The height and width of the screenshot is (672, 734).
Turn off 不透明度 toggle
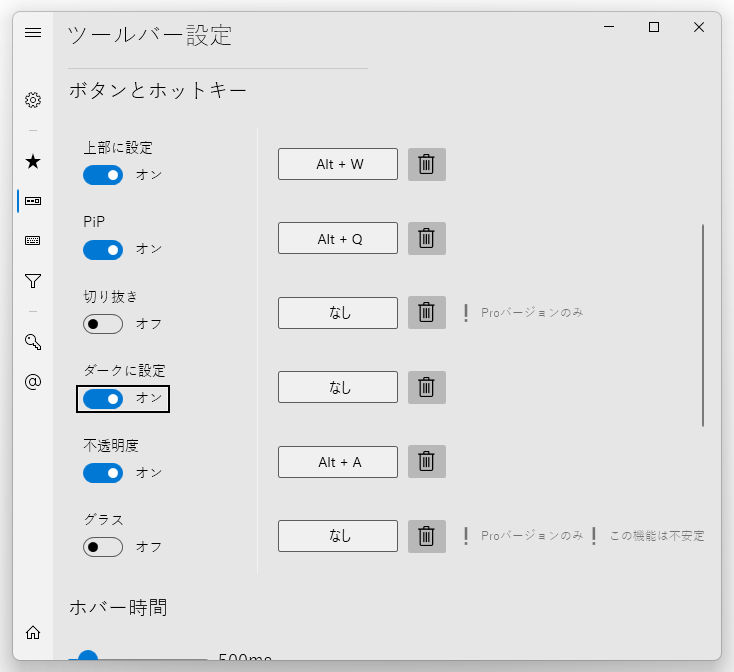click(x=103, y=473)
